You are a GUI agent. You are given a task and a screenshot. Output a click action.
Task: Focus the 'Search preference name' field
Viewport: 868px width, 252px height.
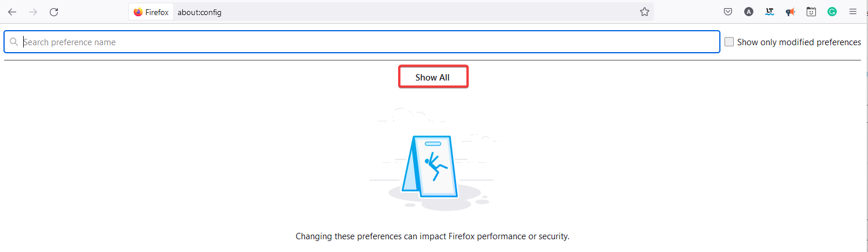(x=370, y=42)
